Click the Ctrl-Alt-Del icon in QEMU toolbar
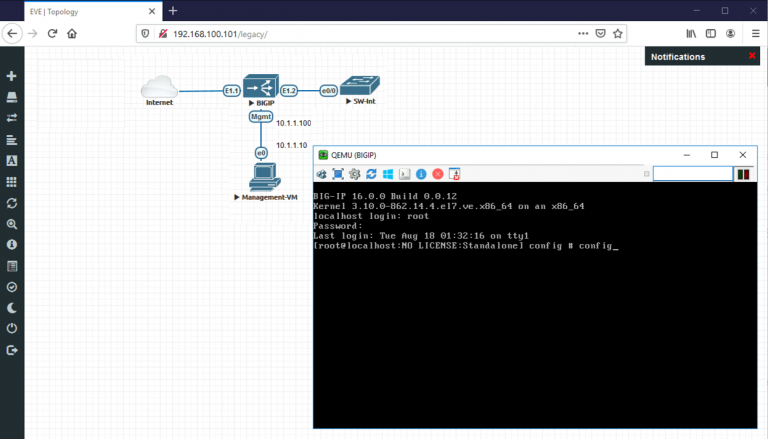768x439 pixels. (405, 174)
